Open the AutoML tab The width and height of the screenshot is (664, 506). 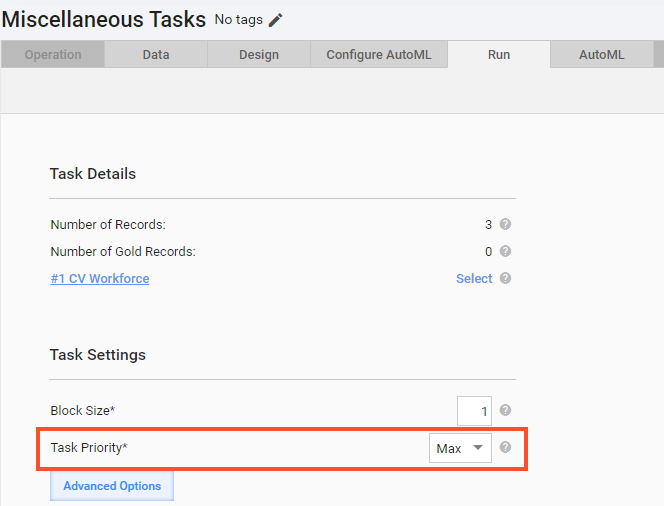[x=602, y=55]
